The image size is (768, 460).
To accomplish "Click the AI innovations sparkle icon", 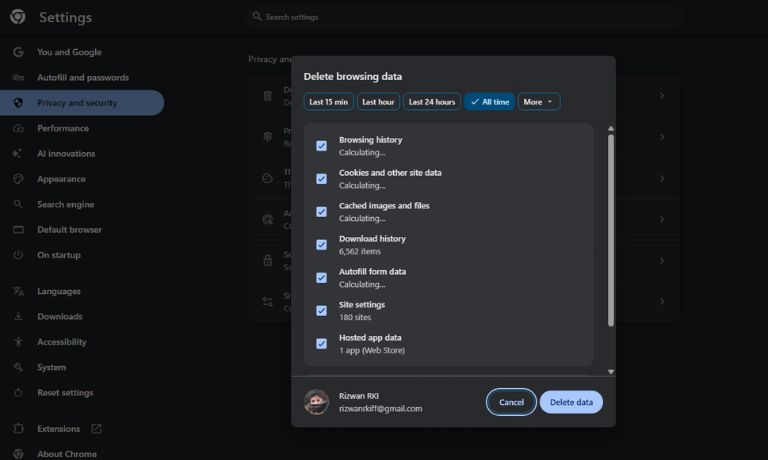I will 18,153.
